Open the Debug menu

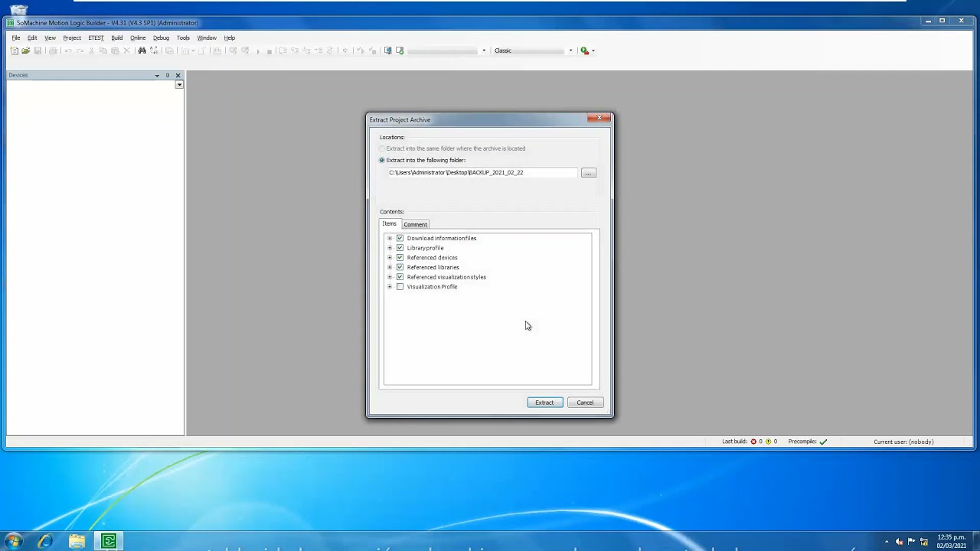pyautogui.click(x=161, y=37)
